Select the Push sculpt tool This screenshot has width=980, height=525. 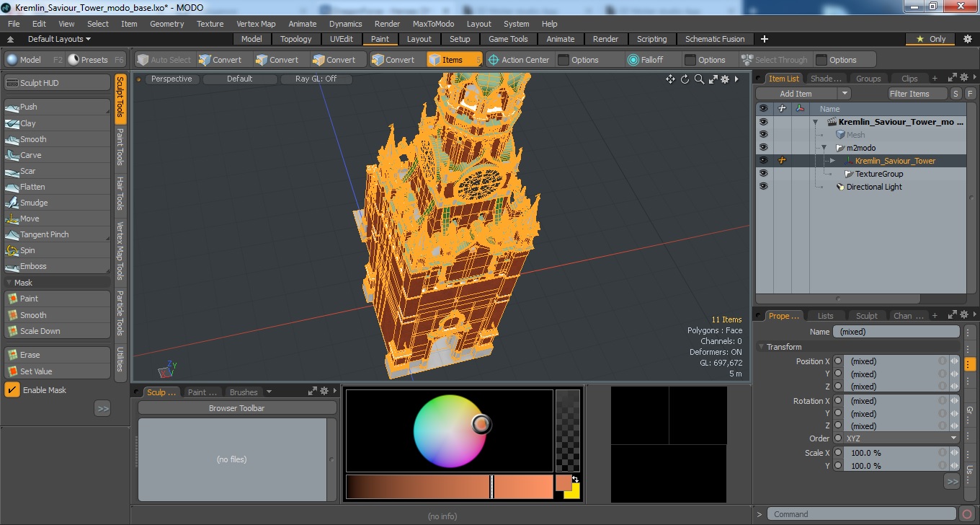(57, 107)
